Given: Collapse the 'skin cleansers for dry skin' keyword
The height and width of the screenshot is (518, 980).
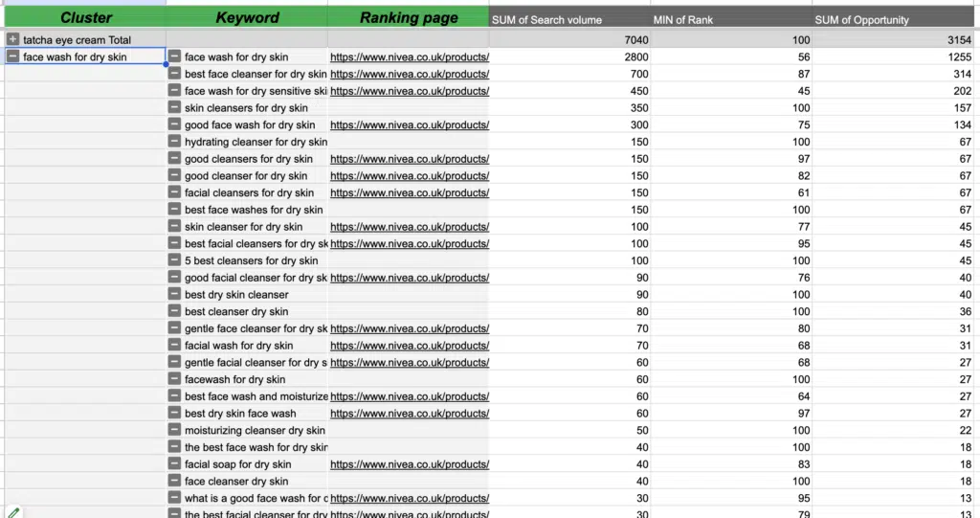Looking at the screenshot, I should point(174,108).
